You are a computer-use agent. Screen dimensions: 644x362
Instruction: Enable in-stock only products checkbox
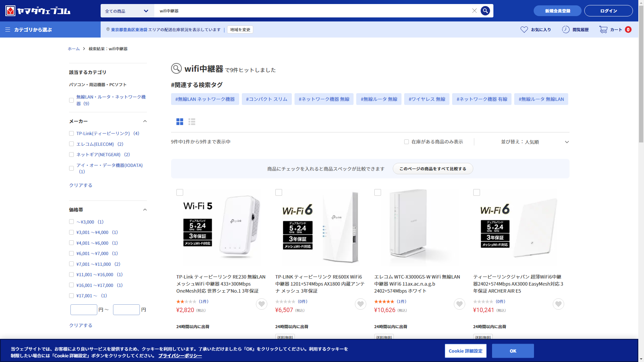(x=407, y=142)
